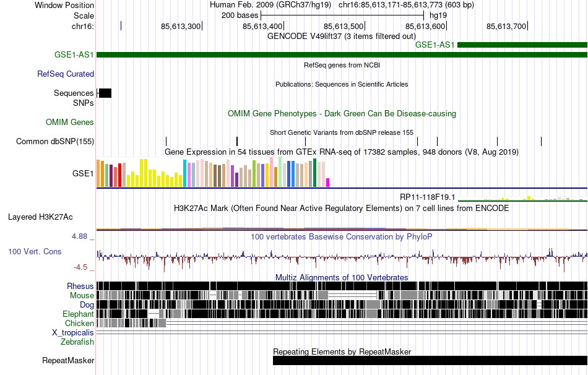This screenshot has width=588, height=375.
Task: Click the -4.5 lower scale value
Action: (x=80, y=267)
